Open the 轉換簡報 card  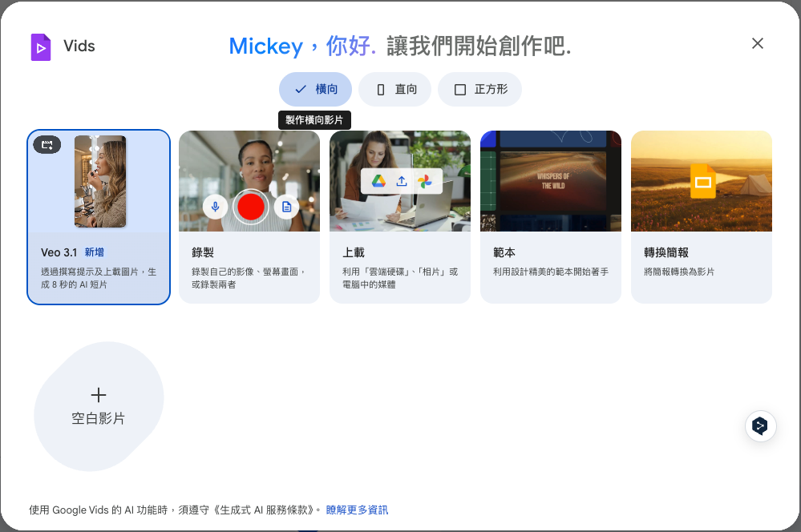click(701, 216)
